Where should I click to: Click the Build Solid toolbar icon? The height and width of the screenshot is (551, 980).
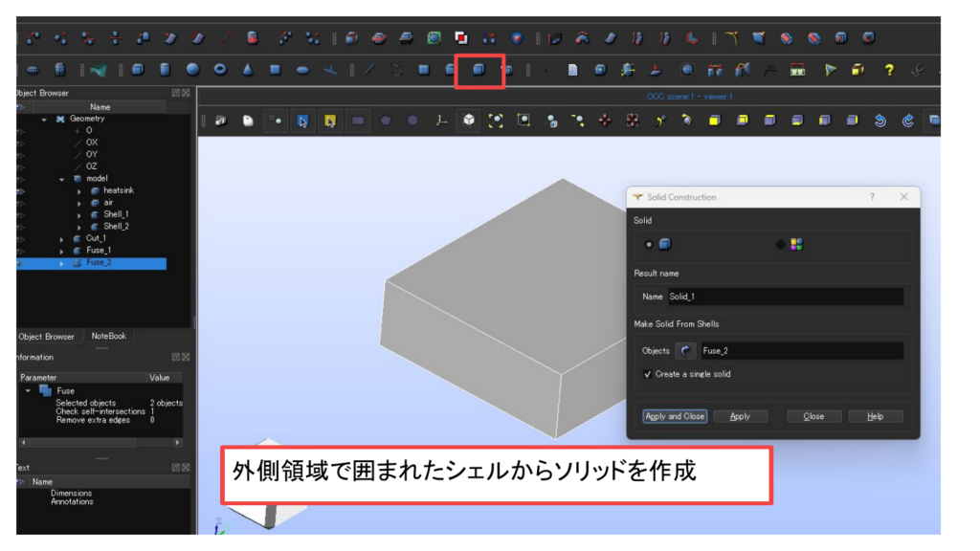coord(479,70)
